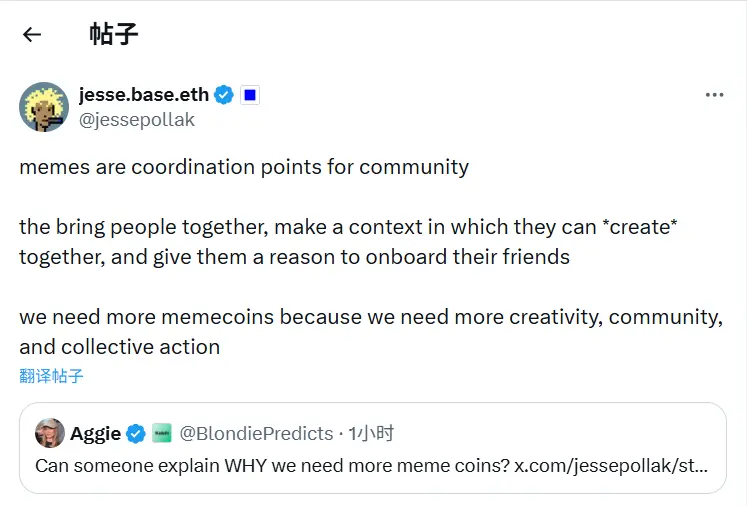Open the @jessepollak handle link

[x=137, y=120]
